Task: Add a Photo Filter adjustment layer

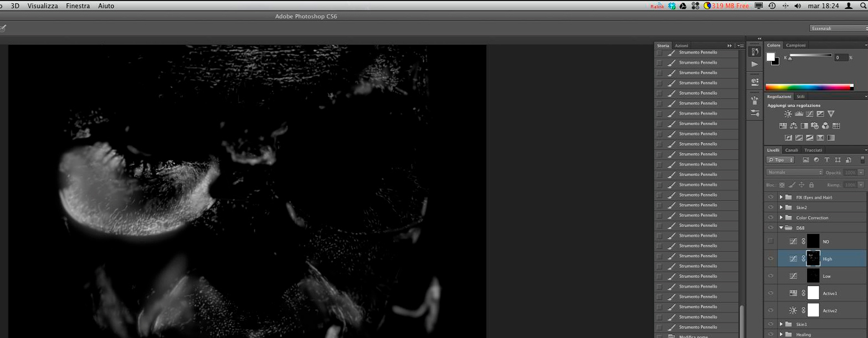Action: (815, 126)
